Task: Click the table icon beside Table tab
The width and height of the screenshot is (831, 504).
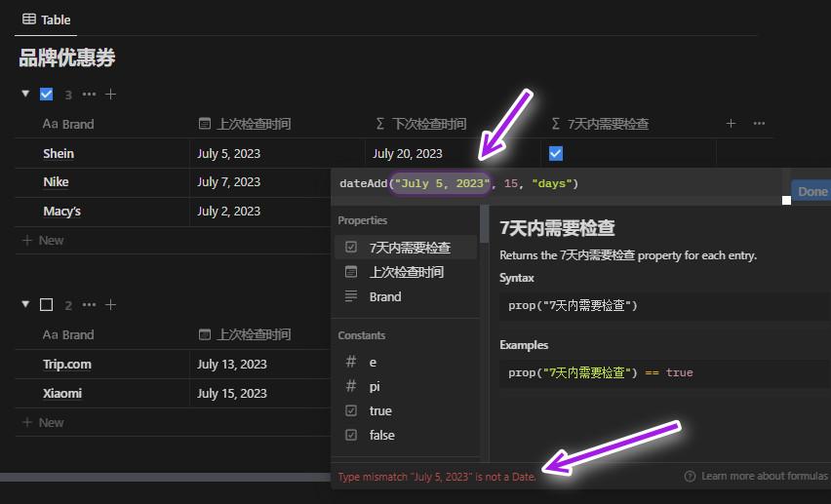Action: (x=29, y=19)
